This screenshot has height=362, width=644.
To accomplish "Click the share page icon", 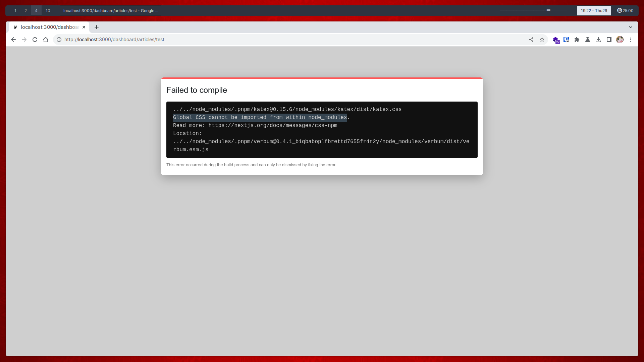I will coord(531,40).
